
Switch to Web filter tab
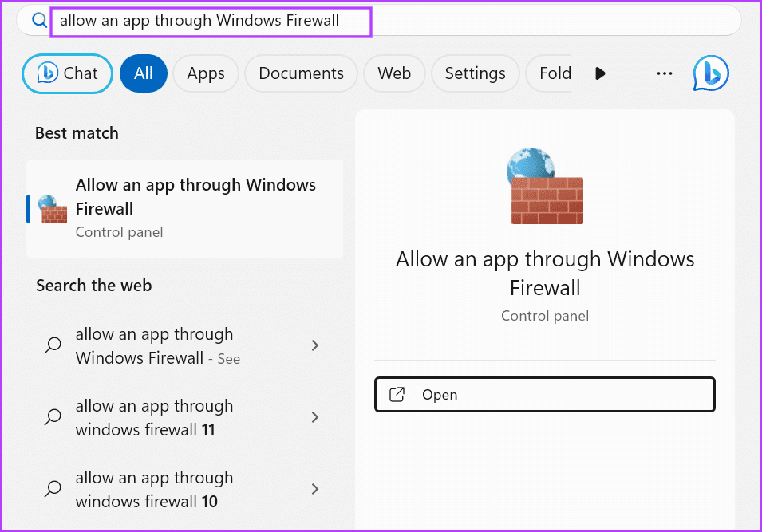(394, 73)
